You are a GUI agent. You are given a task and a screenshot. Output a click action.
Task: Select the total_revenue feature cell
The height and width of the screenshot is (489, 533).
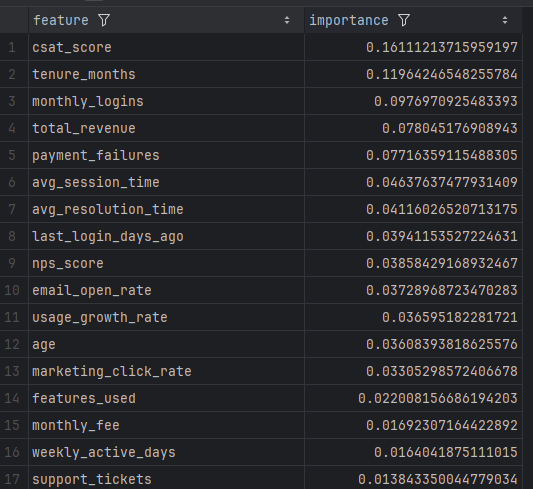167,128
